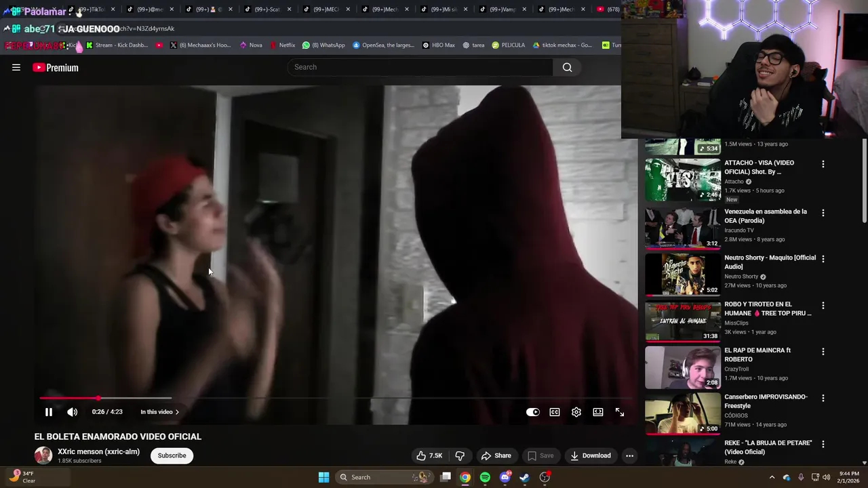
Task: Mute the video with speaker icon
Action: [x=73, y=412]
